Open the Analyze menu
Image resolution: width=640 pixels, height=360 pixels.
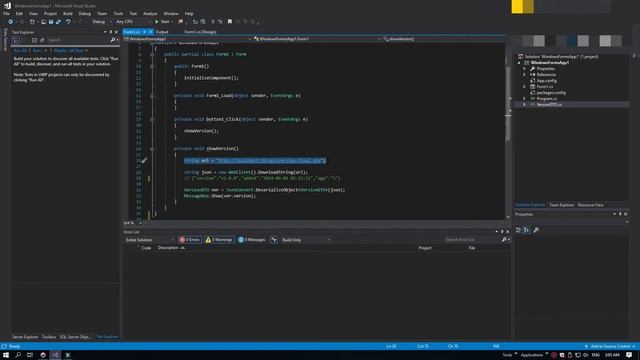point(150,13)
